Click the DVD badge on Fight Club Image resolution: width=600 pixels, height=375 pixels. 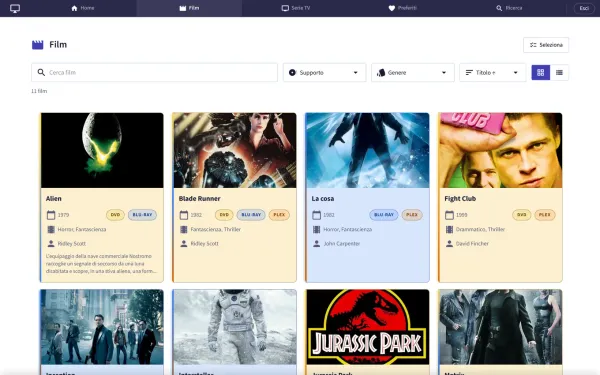[x=522, y=215]
